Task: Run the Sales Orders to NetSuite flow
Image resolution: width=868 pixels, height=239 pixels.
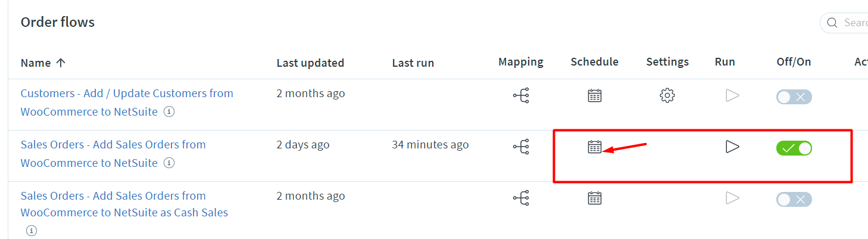Action: point(732,147)
